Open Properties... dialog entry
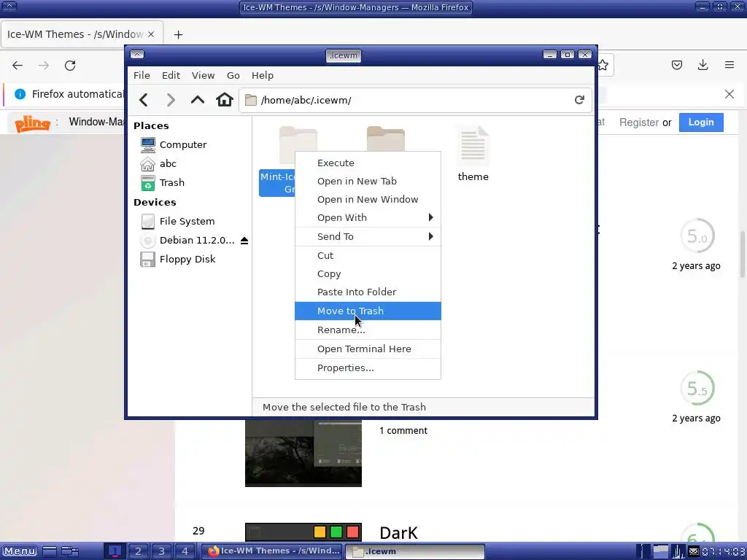The image size is (747, 560). 368,368
